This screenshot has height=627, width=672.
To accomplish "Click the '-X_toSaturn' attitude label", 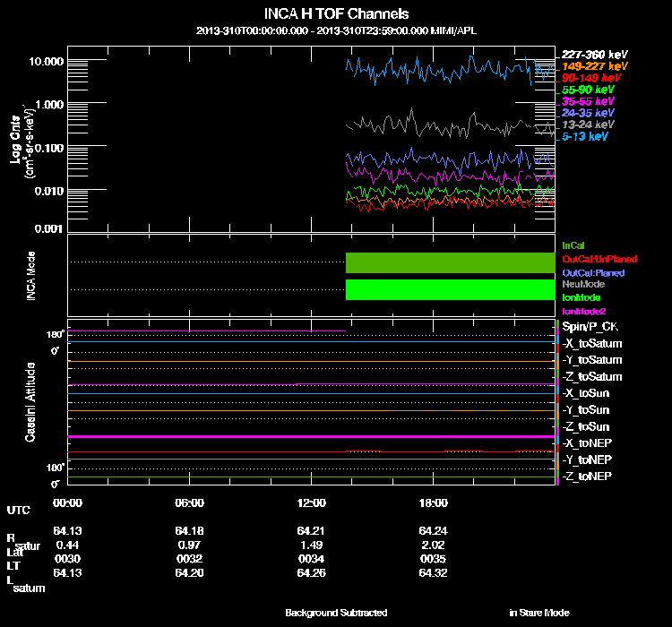I will [592, 344].
